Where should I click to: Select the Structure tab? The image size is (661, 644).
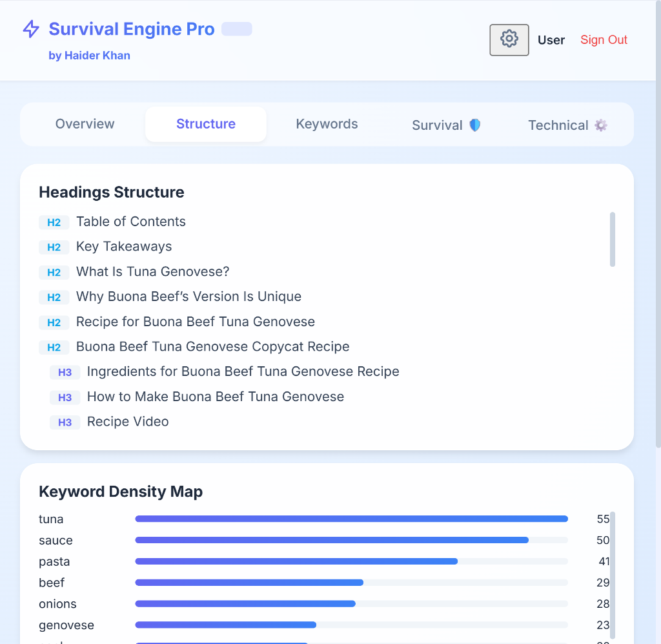click(x=206, y=124)
